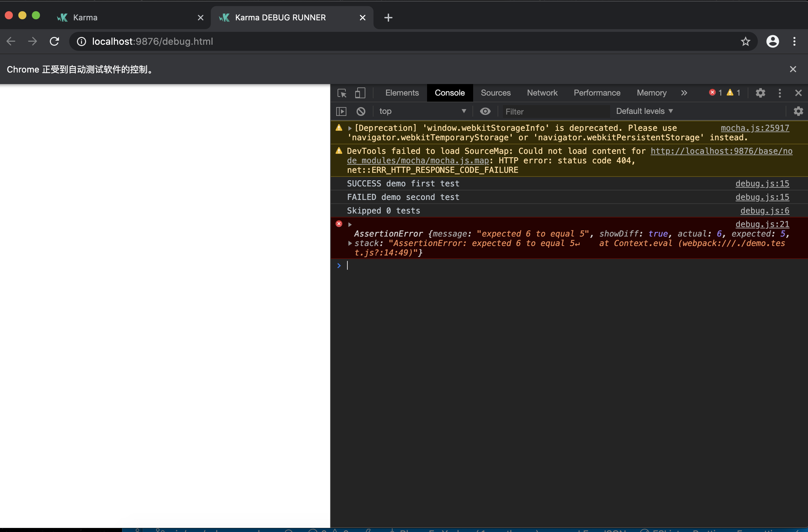Open the debug.js:21 source link
This screenshot has height=532, width=808.
click(762, 224)
